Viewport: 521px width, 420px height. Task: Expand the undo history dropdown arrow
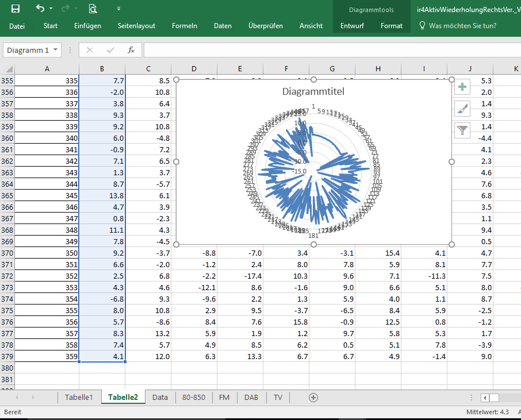(x=51, y=9)
